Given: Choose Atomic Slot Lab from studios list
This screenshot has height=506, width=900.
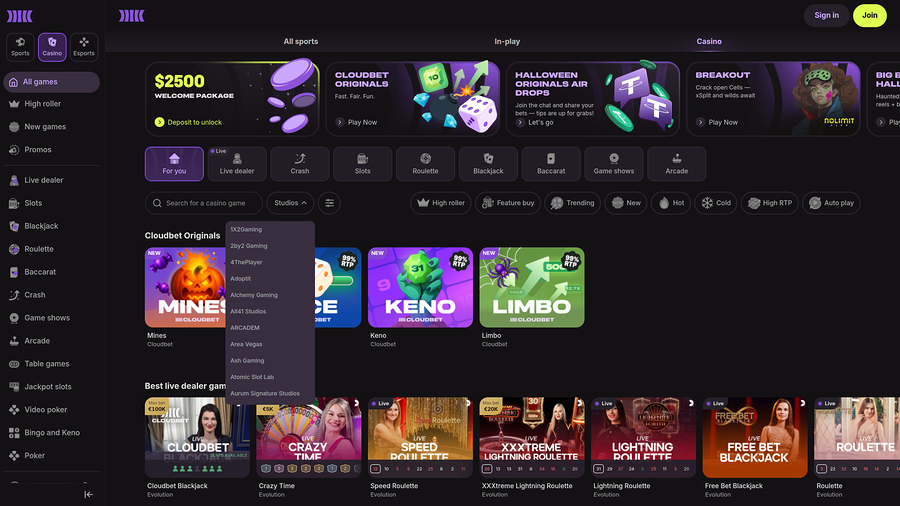Looking at the screenshot, I should (270, 377).
